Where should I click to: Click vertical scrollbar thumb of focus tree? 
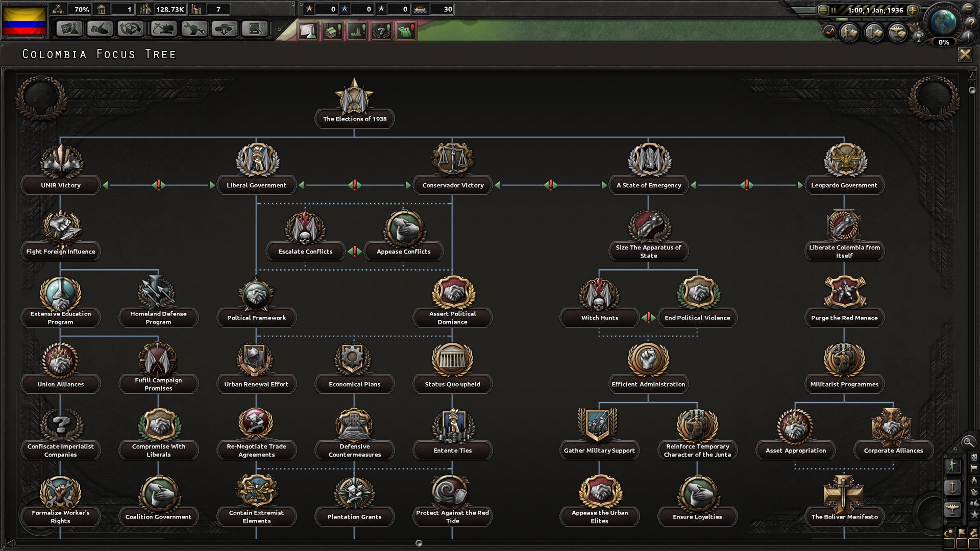972,90
